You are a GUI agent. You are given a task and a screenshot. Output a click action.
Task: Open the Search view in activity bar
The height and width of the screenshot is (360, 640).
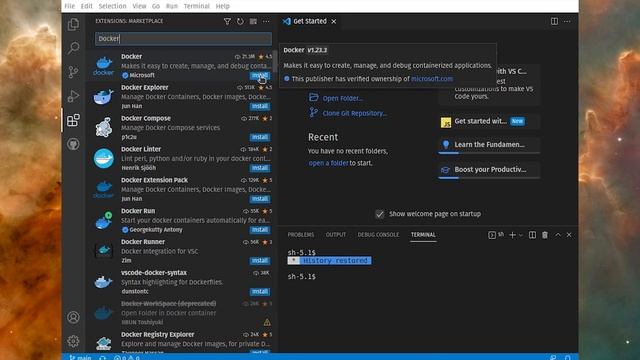click(73, 48)
